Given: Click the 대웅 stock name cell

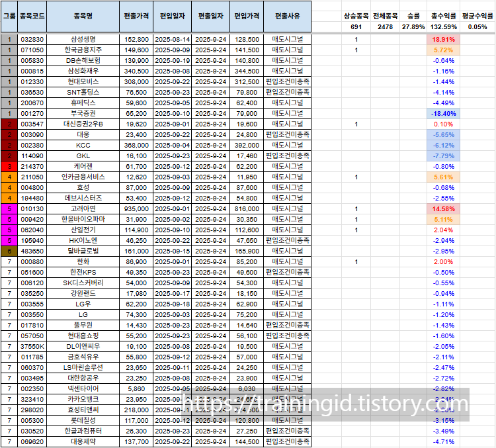Looking at the screenshot, I should (83, 134).
